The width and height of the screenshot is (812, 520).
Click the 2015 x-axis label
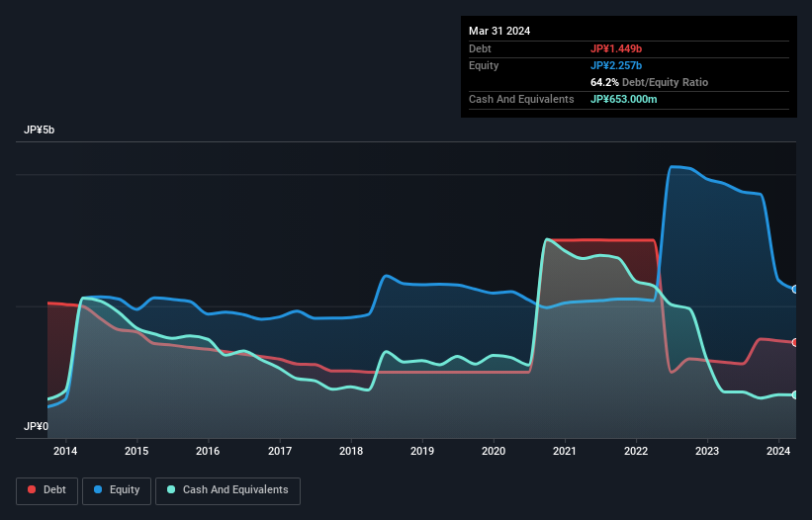click(136, 451)
